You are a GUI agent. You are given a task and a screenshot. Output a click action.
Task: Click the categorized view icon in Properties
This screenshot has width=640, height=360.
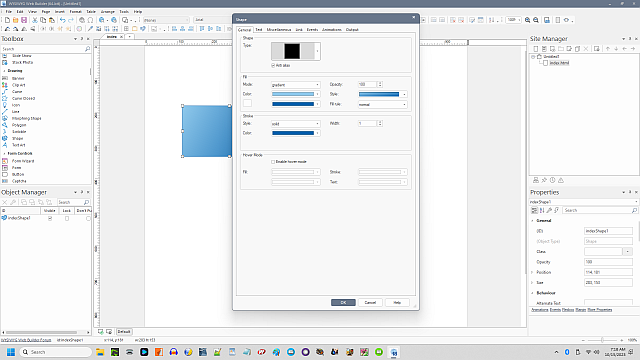(x=534, y=210)
